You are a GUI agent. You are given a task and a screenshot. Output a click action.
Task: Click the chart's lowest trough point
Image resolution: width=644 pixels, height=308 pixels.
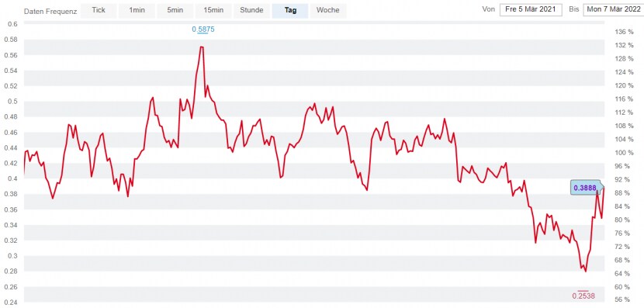click(585, 271)
